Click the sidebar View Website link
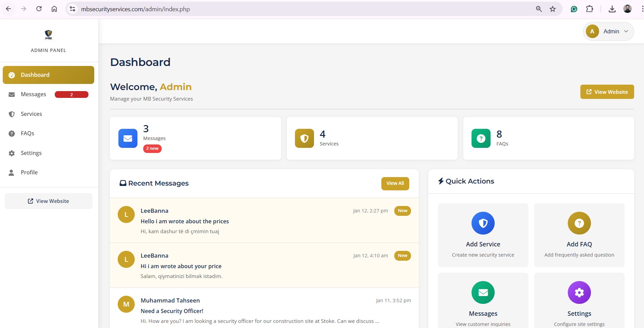644x328 pixels. pos(49,201)
